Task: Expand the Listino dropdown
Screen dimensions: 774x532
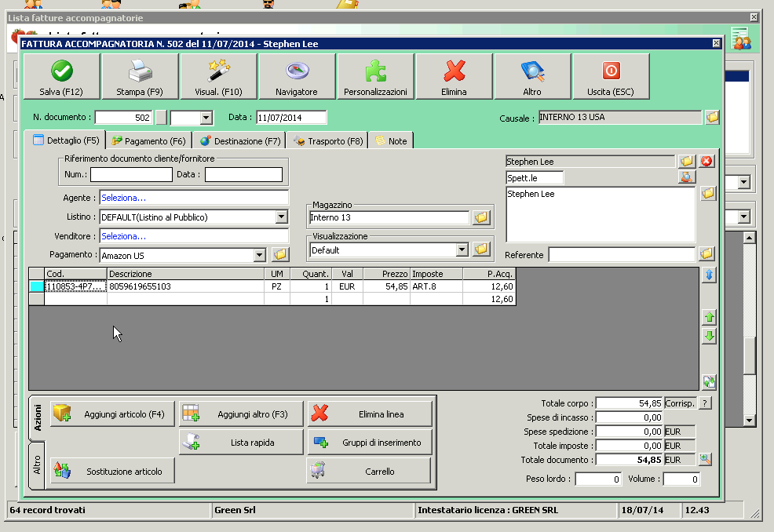Action: (x=281, y=217)
